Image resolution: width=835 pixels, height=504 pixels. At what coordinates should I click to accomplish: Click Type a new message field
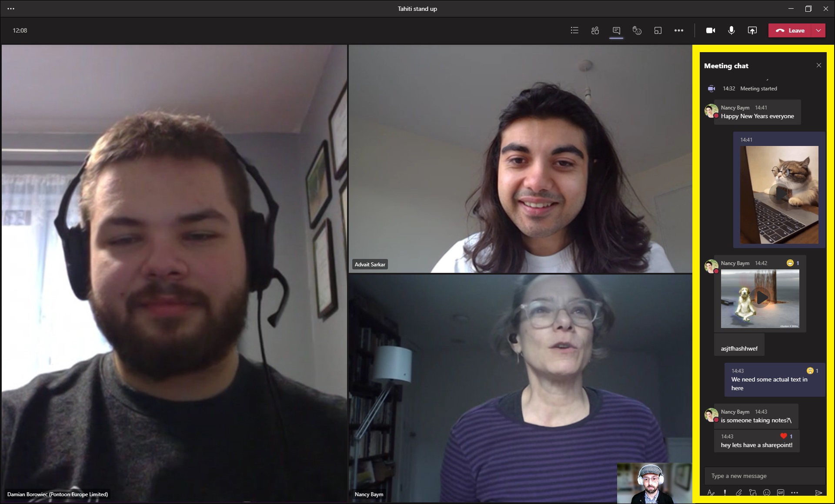coord(763,475)
